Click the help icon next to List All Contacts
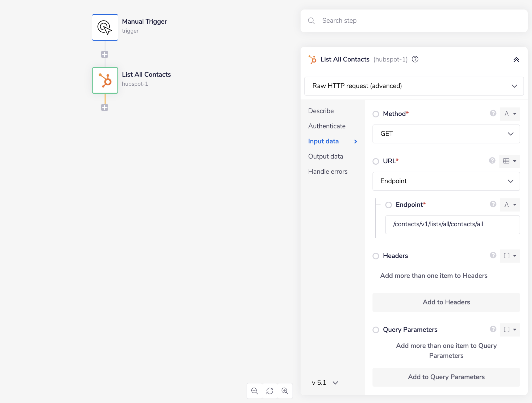This screenshot has height=403, width=532. pos(415,59)
